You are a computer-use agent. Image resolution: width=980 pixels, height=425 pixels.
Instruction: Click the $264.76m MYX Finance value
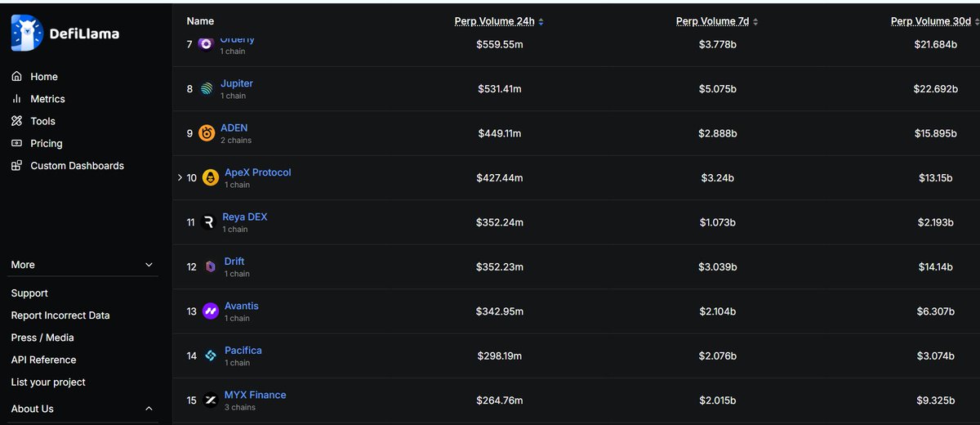click(500, 400)
